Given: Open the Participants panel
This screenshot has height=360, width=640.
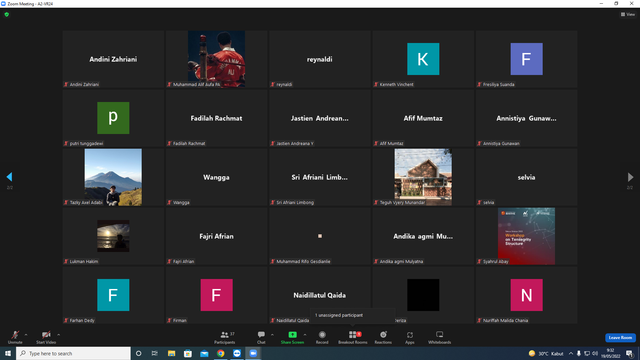Looking at the screenshot, I should click(224, 337).
